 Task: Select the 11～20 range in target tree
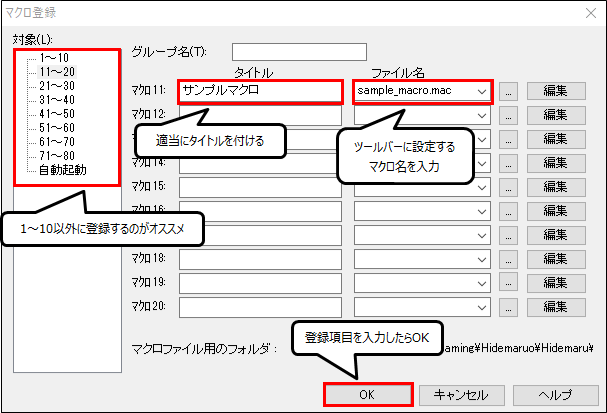(57, 72)
